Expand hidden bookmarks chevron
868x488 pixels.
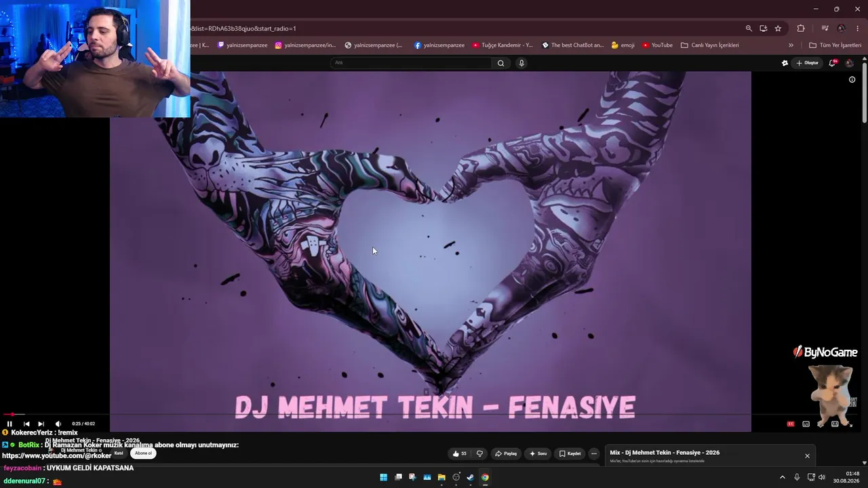[791, 45]
